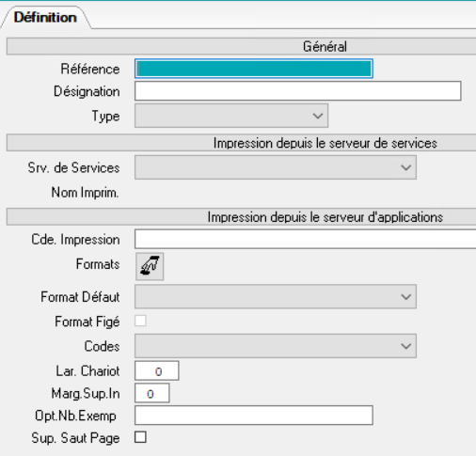The width and height of the screenshot is (476, 456).
Task: Switch to the Définition tab
Action: tap(45, 17)
